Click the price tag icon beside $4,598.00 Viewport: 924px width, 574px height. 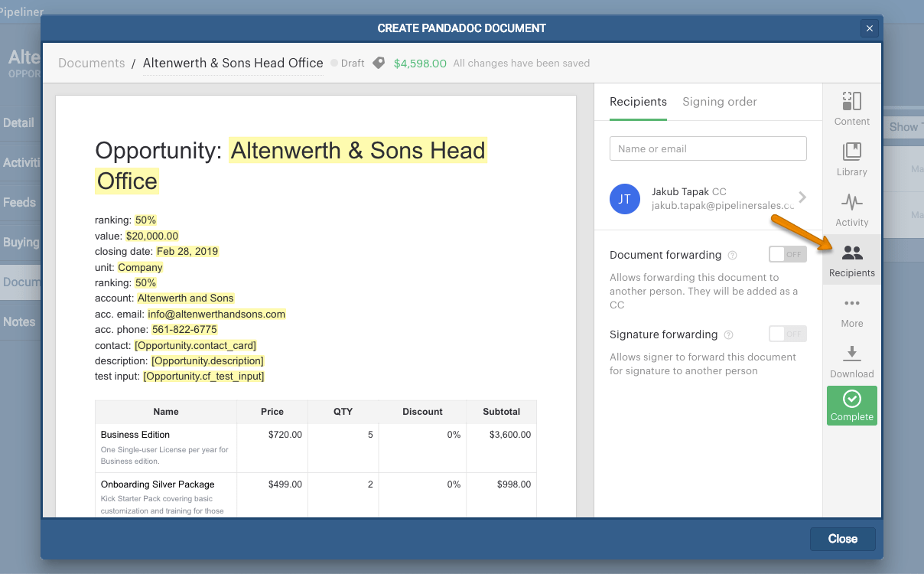(378, 64)
